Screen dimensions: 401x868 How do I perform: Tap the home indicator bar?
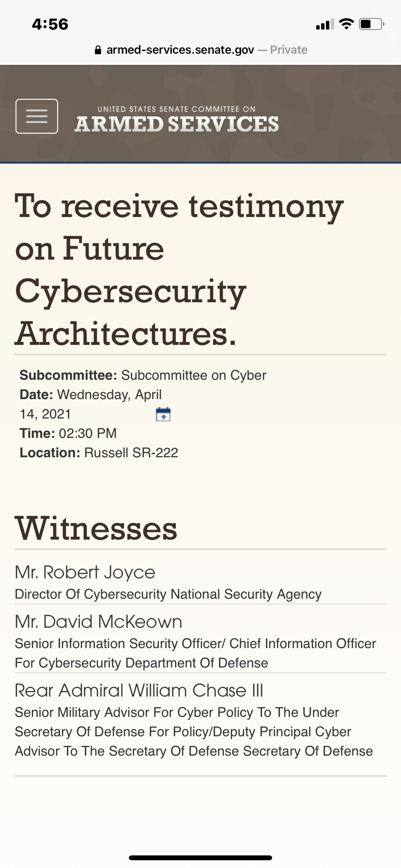[200, 858]
